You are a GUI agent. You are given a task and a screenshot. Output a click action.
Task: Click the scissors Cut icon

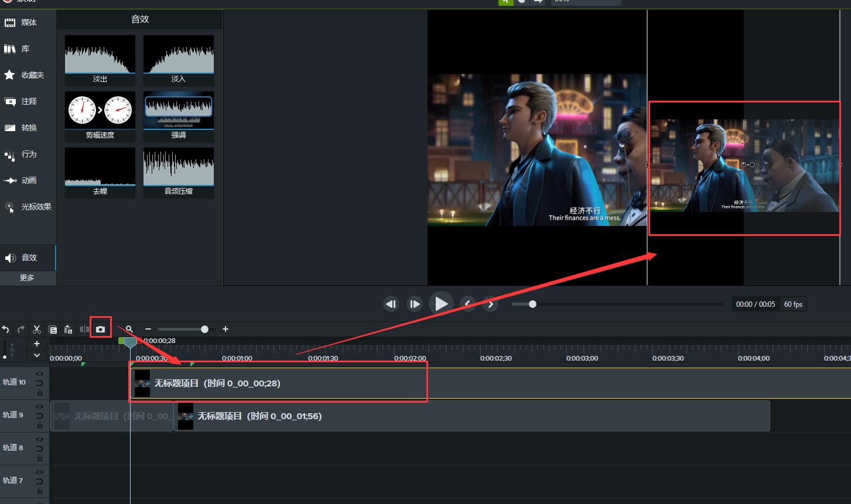(x=37, y=330)
